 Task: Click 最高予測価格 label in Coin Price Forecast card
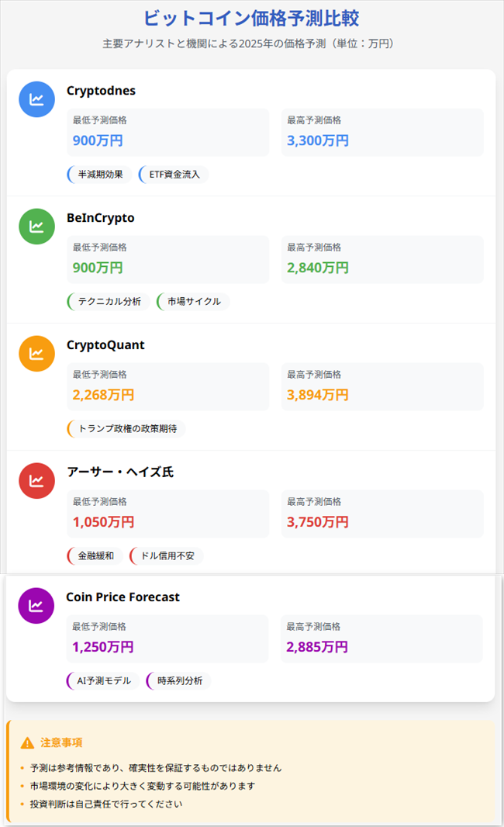click(313, 627)
